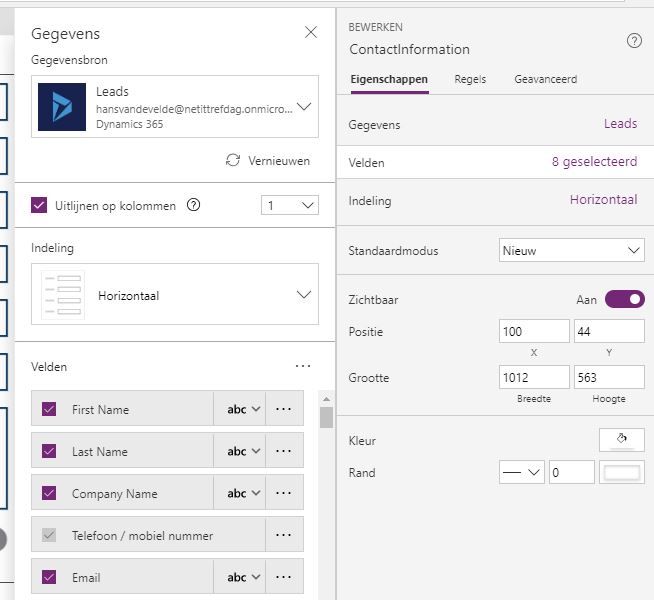Uncheck the Uitlijnen op kolommen checkbox
This screenshot has height=600, width=654.
click(40, 205)
